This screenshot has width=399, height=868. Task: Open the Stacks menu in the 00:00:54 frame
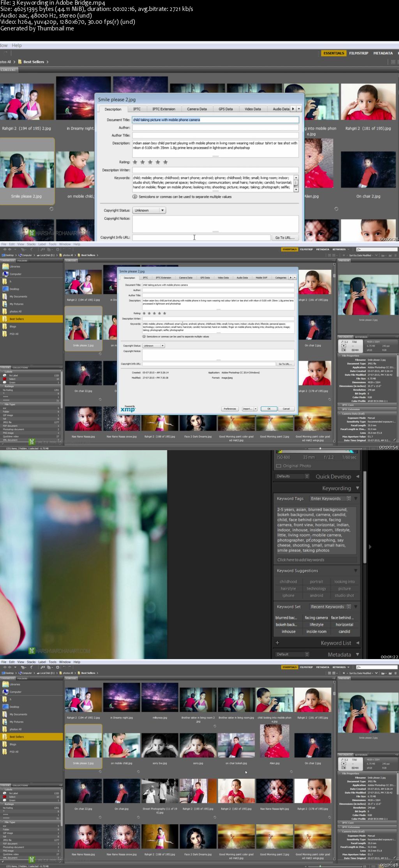[x=31, y=244]
